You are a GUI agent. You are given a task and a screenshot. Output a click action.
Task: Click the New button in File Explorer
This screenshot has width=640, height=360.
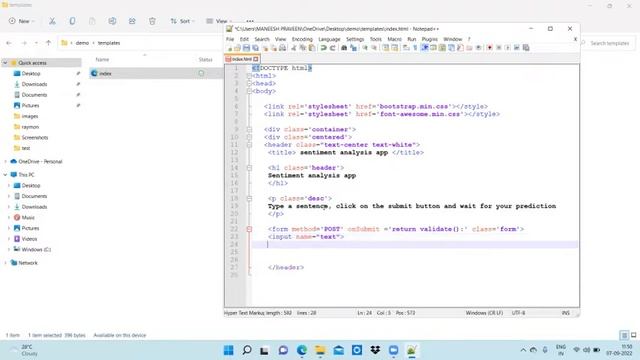21,21
